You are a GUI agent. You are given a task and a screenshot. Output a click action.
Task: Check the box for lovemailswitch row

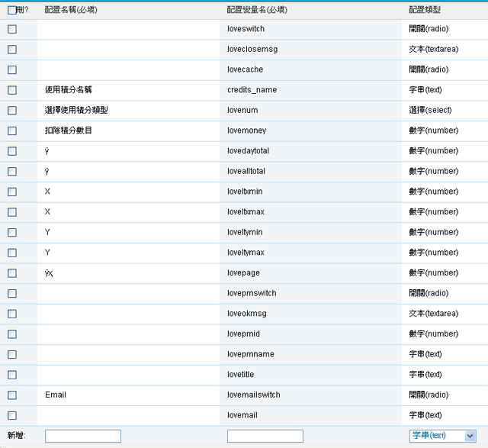click(x=12, y=395)
